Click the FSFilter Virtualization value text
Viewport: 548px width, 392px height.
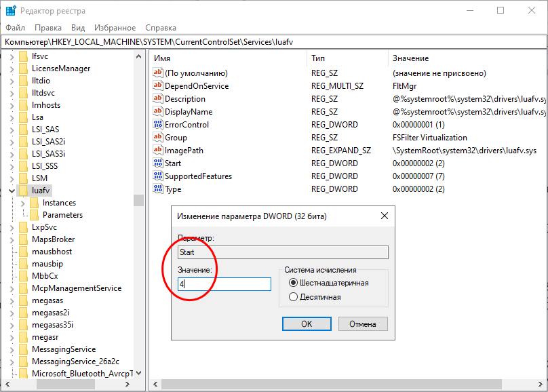430,137
